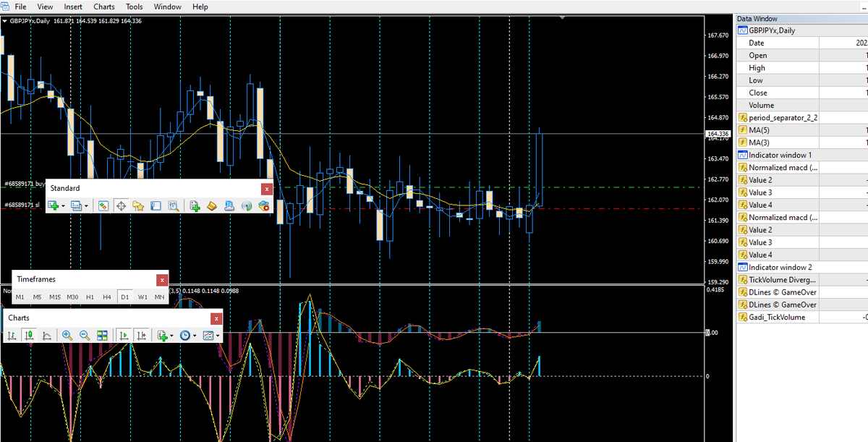
Task: Click the Gadi_TickVolume row
Action: point(801,317)
